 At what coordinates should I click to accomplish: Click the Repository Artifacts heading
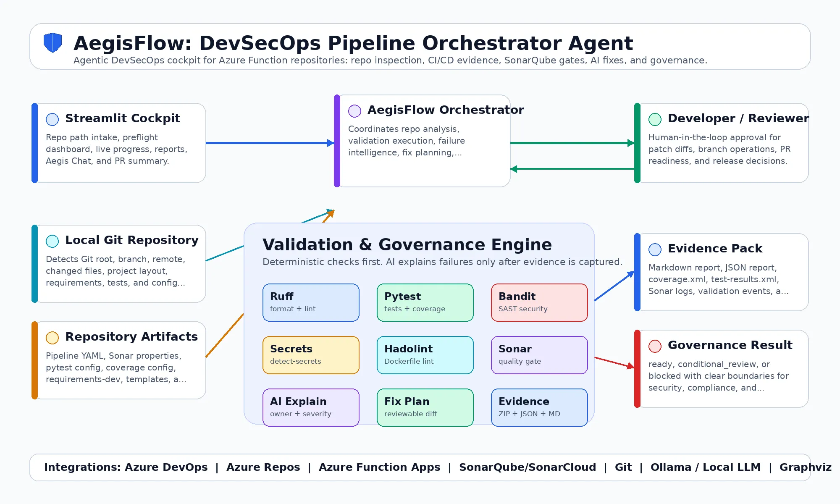click(131, 337)
